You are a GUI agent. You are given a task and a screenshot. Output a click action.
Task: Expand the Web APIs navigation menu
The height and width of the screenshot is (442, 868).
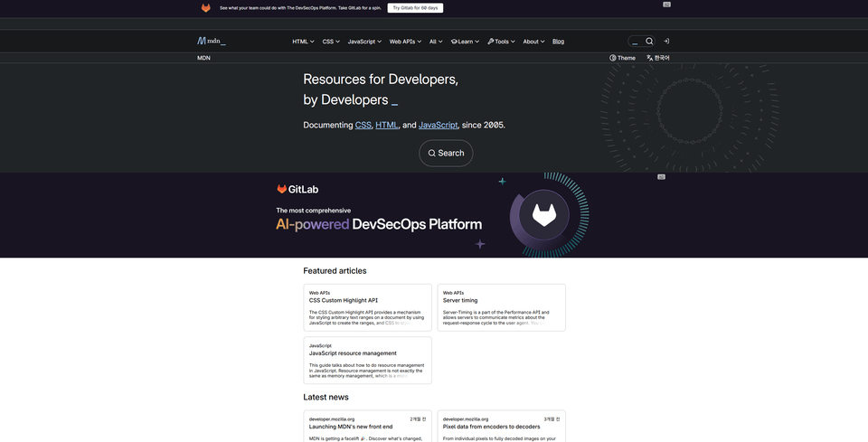pyautogui.click(x=405, y=42)
